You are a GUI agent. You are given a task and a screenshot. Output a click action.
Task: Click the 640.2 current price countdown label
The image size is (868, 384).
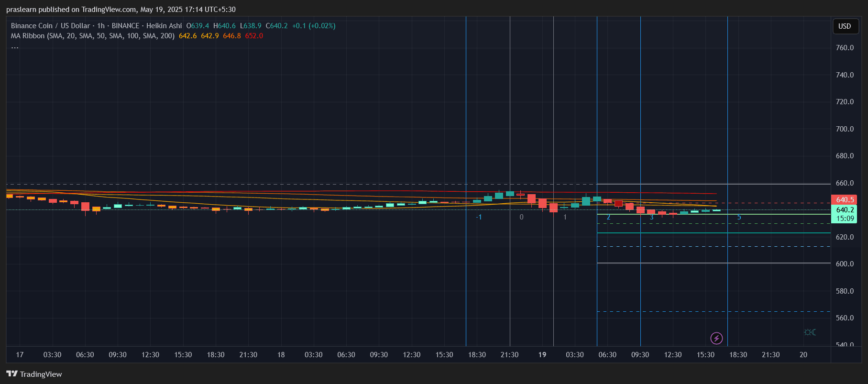(845, 214)
